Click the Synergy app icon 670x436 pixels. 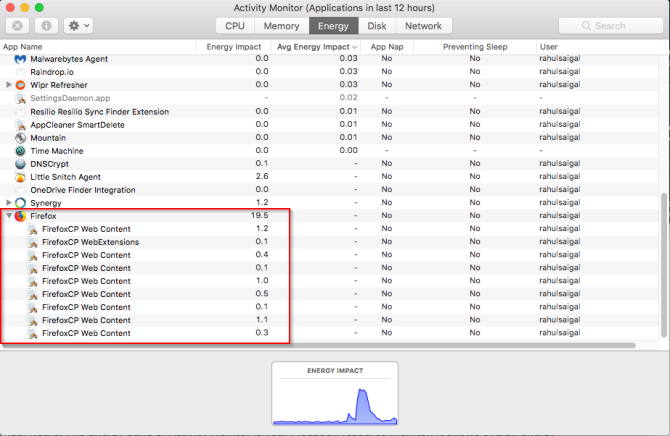pyautogui.click(x=20, y=203)
